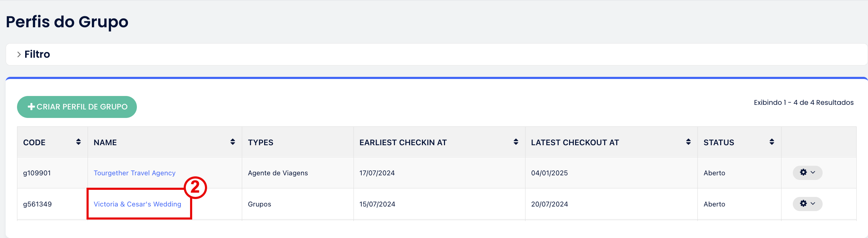Sort by Earliest Checkin At arrows
The image size is (868, 238).
[x=516, y=142]
